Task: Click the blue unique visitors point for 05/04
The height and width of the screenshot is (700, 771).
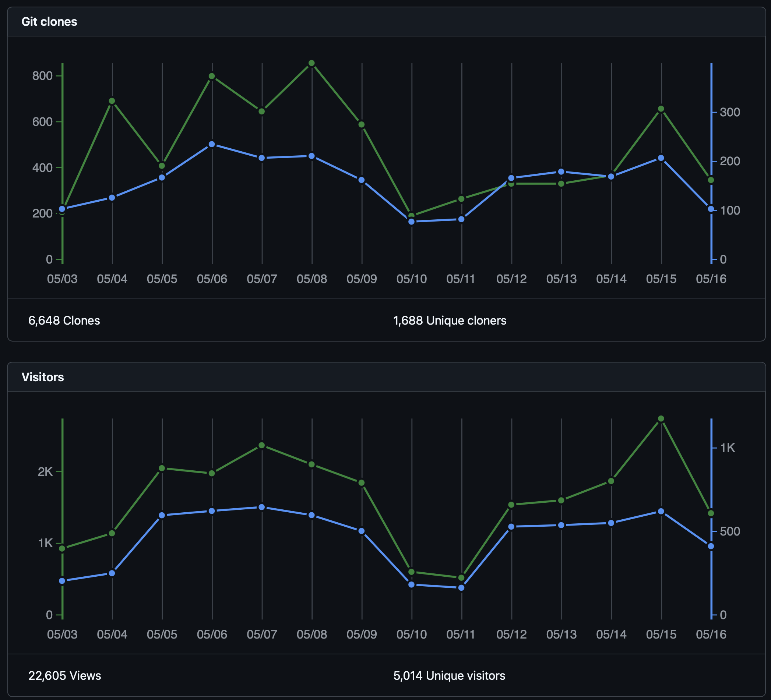Action: [x=112, y=573]
